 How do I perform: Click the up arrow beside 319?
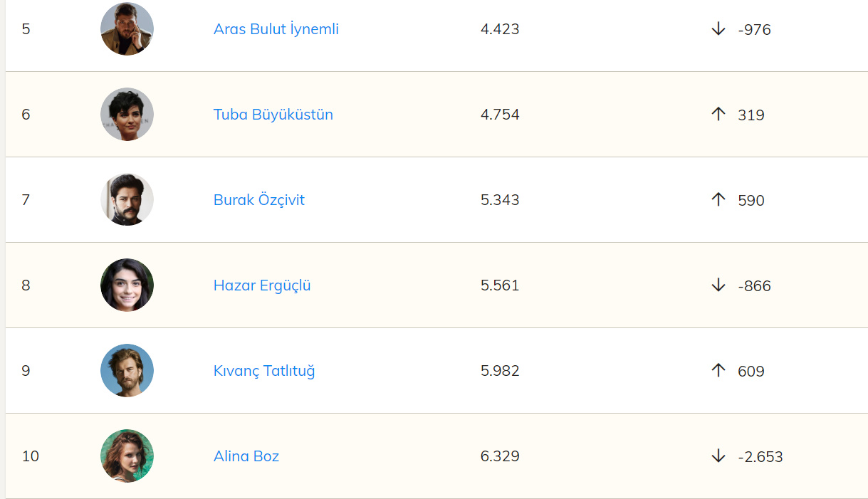tap(718, 115)
